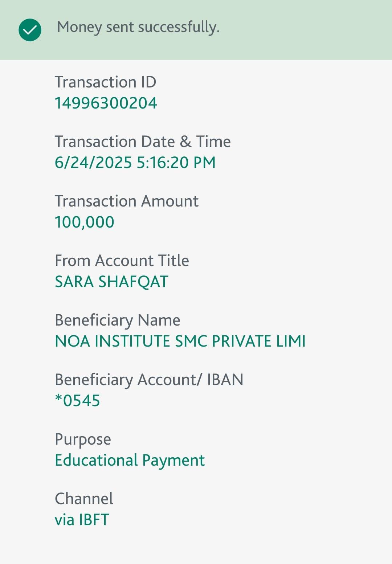
Task: Select the "via IBFT" channel value
Action: coord(82,520)
